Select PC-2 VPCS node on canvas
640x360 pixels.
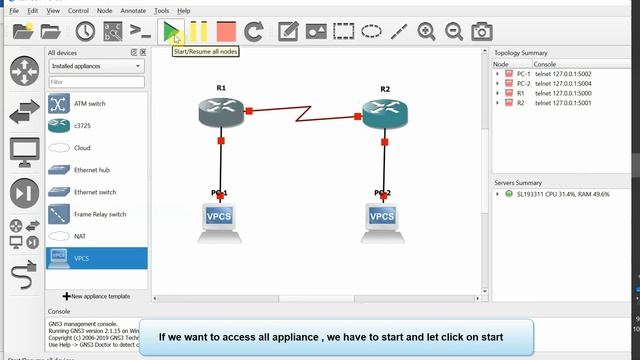click(x=382, y=222)
